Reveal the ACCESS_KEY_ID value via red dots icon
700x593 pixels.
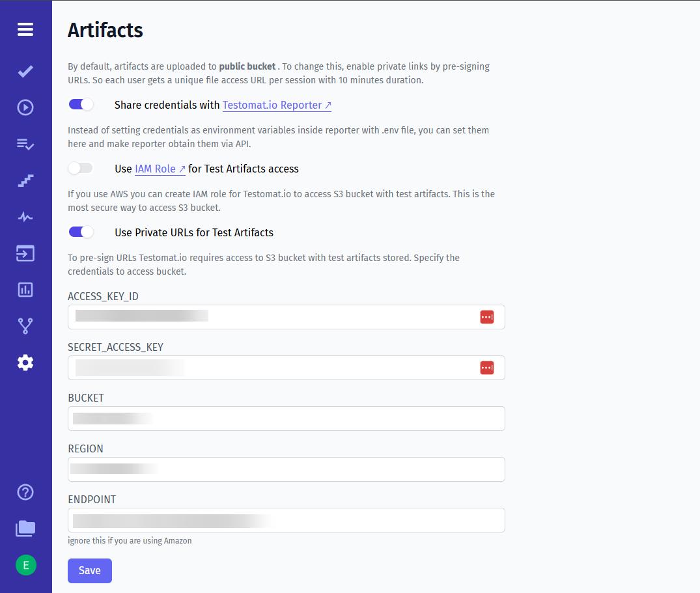point(486,316)
